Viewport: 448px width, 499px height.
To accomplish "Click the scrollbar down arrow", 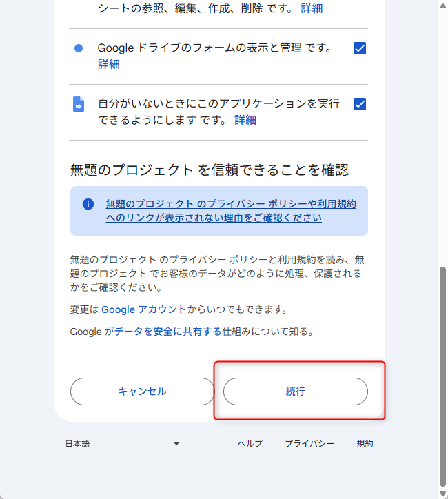I will tap(442, 493).
